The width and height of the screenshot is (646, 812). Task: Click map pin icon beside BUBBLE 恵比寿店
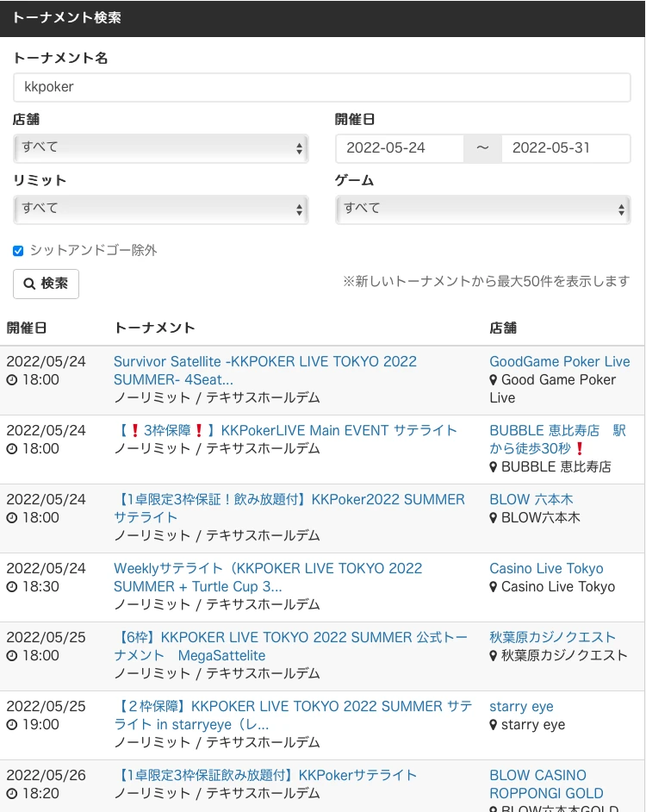click(x=494, y=467)
